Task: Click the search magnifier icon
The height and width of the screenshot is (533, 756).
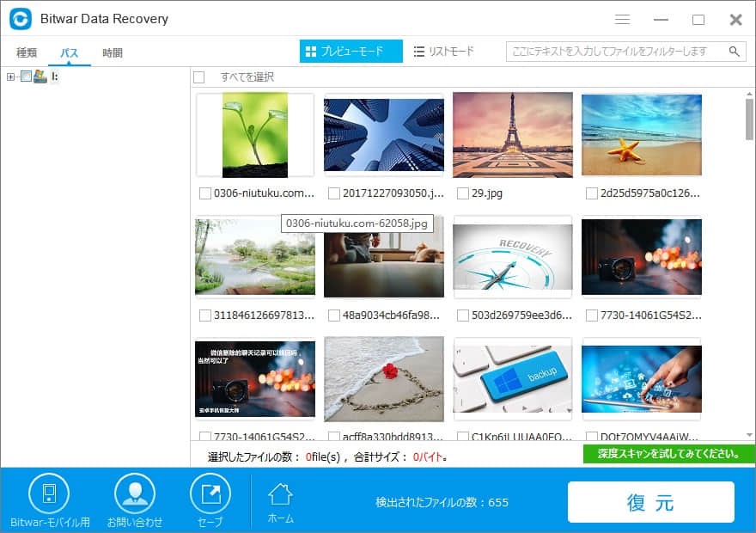Action: click(x=735, y=52)
